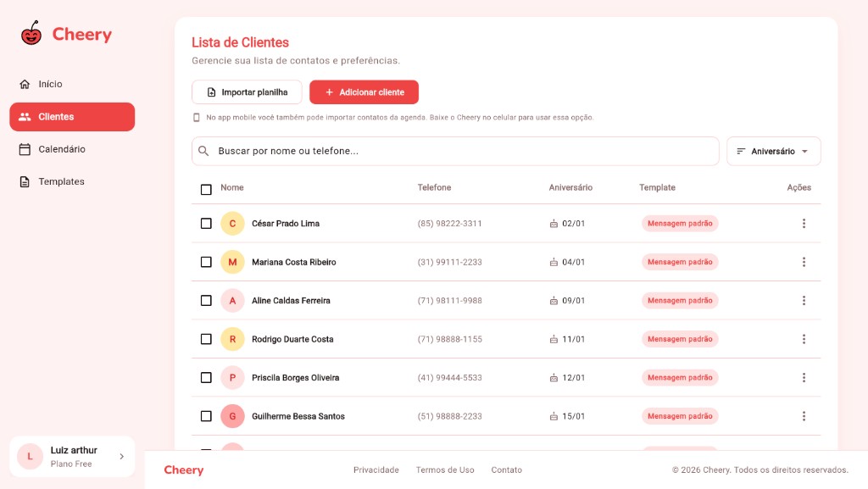The height and width of the screenshot is (489, 868).
Task: Click Luiz arthur's avatar L
Action: coord(30,456)
